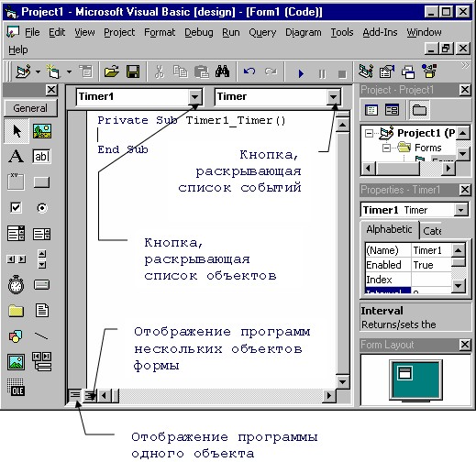The height and width of the screenshot is (462, 476).
Task: Select the Label control tool
Action: coord(16,156)
